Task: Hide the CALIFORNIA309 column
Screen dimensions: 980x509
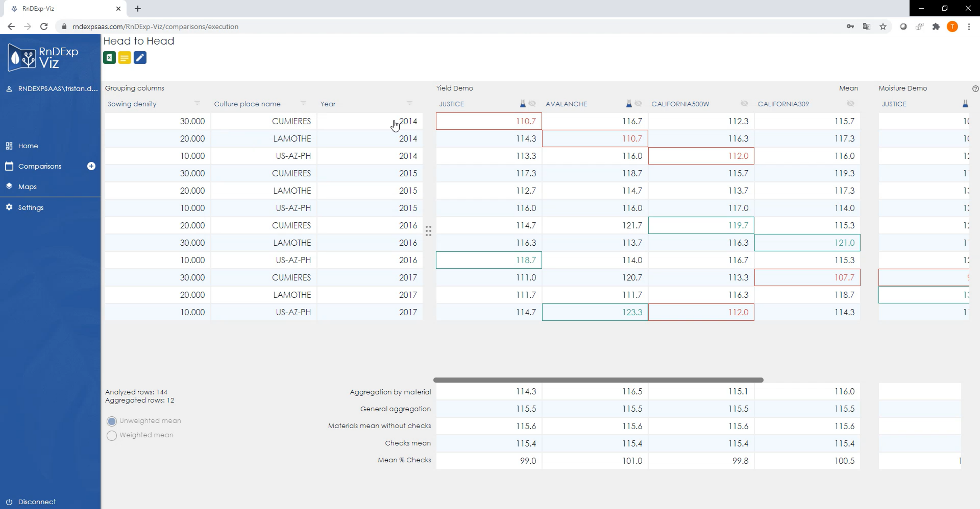Action: coord(850,104)
